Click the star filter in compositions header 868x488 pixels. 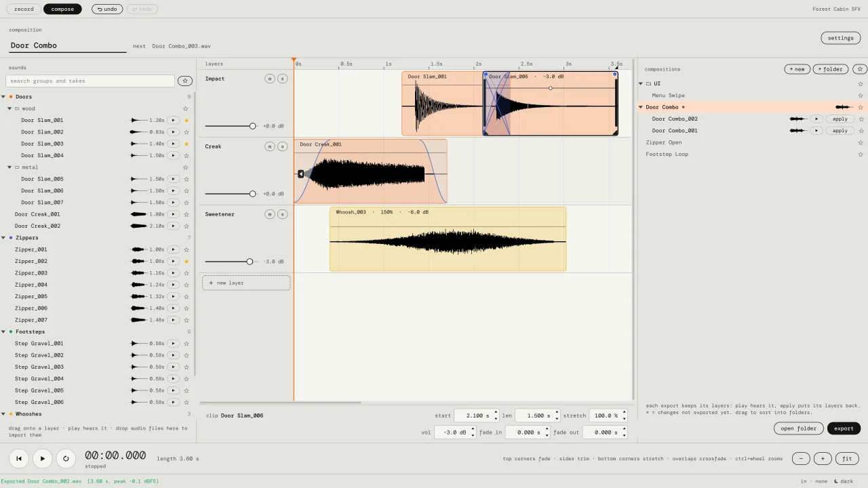coord(860,69)
